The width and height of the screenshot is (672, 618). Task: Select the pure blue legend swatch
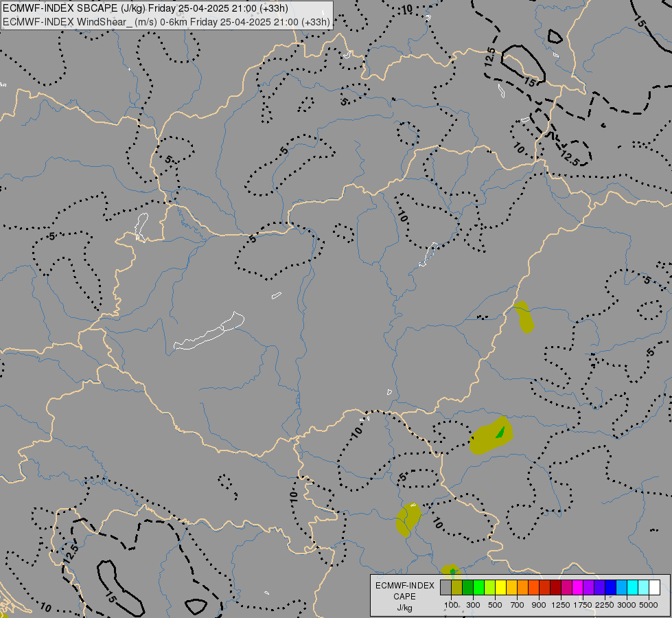click(611, 588)
